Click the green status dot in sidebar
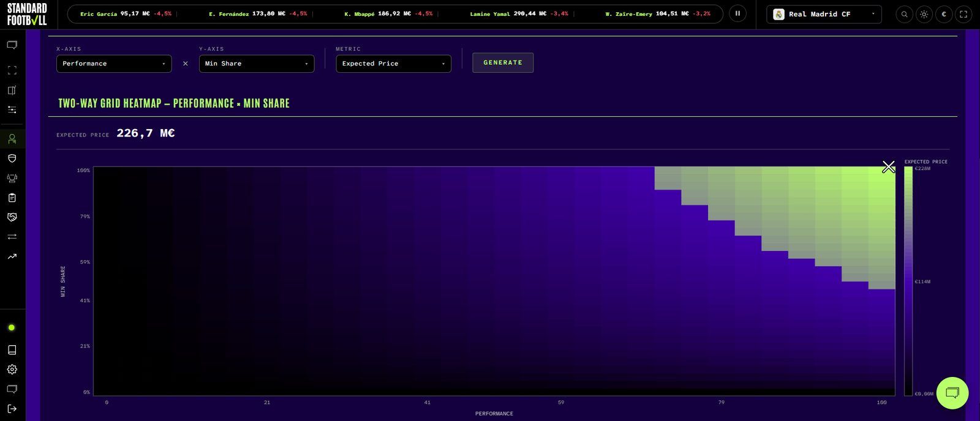The image size is (980, 421). [11, 327]
